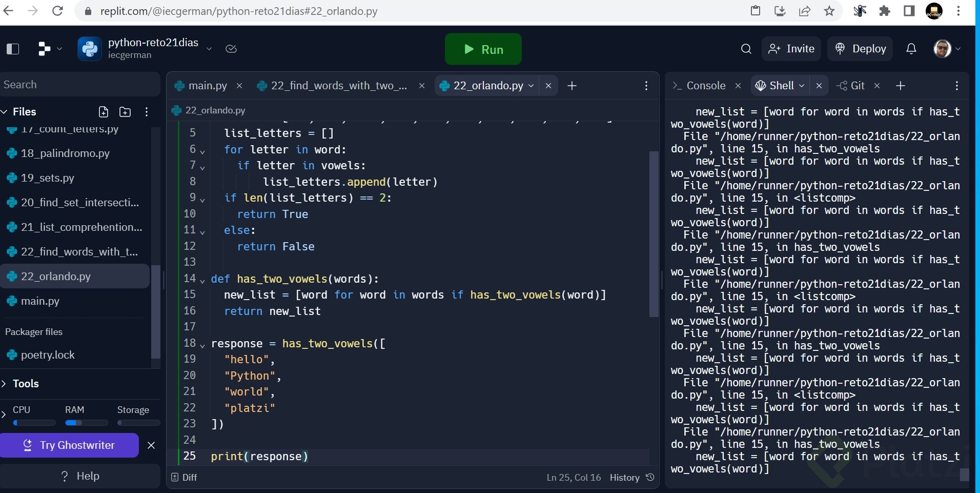The image size is (980, 493).
Task: Open the notifications bell
Action: click(911, 49)
